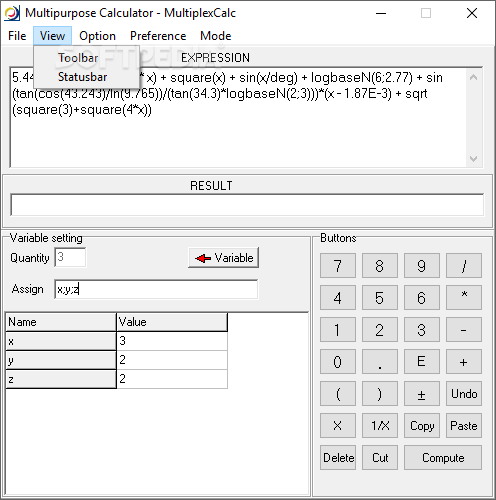
Task: Click the 6 digit button
Action: coord(422,298)
